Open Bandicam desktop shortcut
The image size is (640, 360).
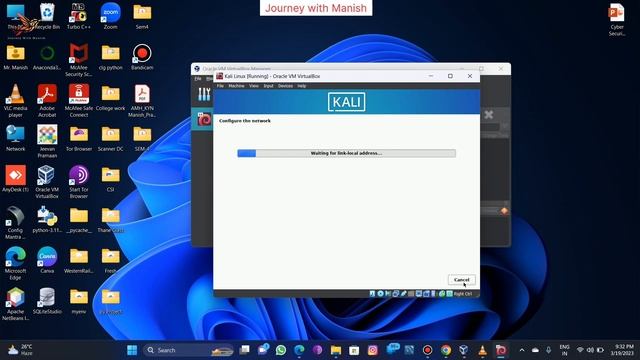coord(142,57)
